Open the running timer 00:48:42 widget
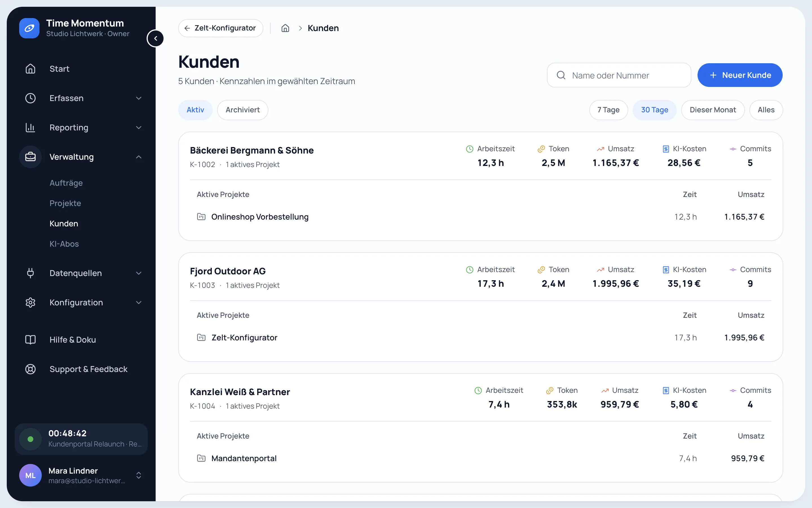Screen dimensions: 812x508 coord(81,439)
